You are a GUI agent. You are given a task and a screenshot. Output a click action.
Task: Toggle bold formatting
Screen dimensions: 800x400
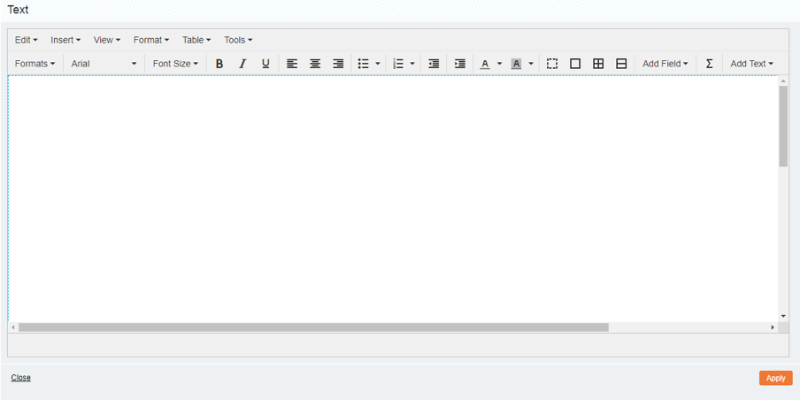tap(219, 64)
